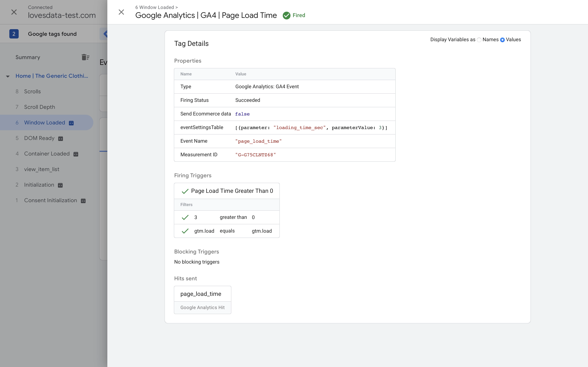Click the Event Name value page_load_time
This screenshot has width=588, height=367.
(258, 141)
